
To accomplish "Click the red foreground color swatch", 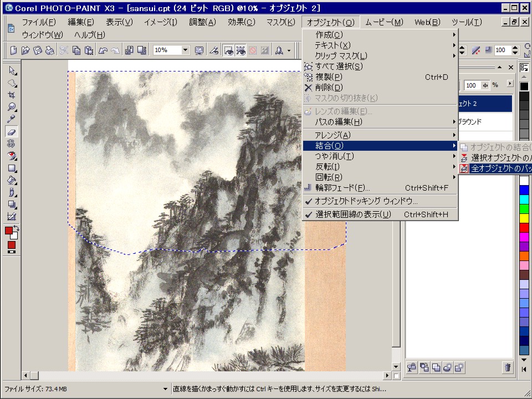I will [9, 231].
